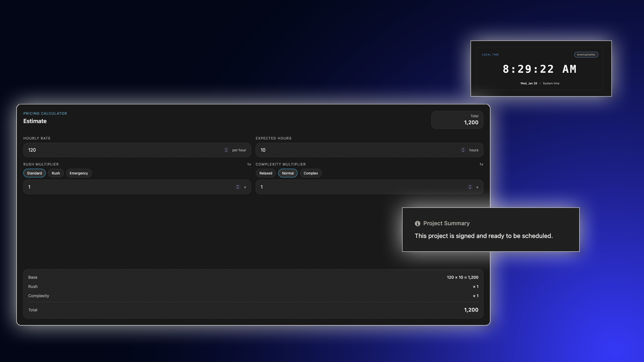
Task: Select the Standard rush option
Action: 34,173
